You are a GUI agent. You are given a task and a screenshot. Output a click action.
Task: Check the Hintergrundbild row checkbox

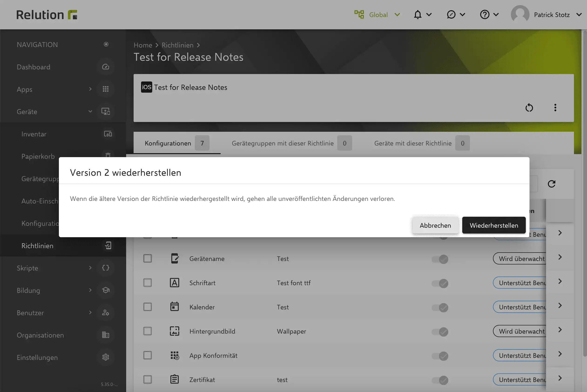pos(147,331)
